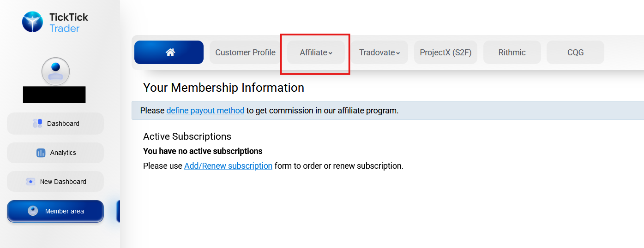Image resolution: width=644 pixels, height=248 pixels.
Task: Switch to the Rithmic tab
Action: tap(512, 53)
